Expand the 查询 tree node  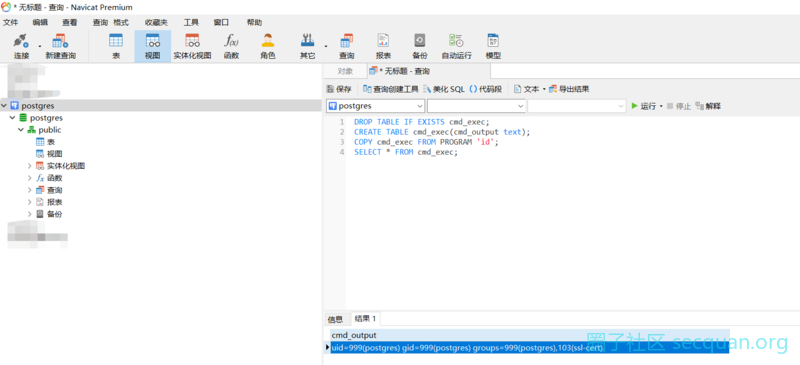pos(30,190)
